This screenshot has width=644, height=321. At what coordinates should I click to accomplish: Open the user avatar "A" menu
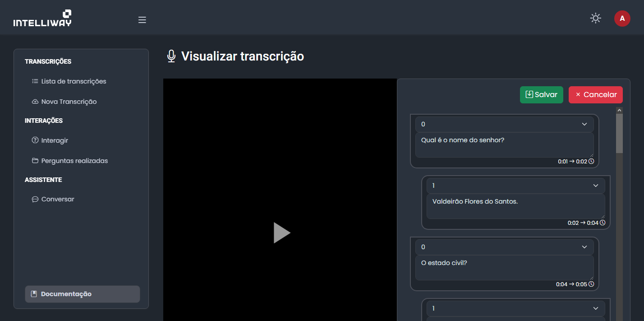(x=622, y=19)
